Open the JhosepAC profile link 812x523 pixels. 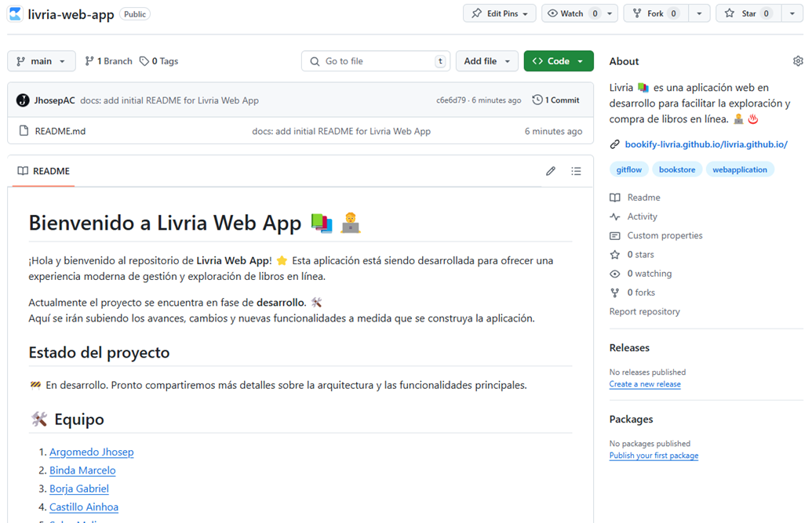(x=54, y=100)
